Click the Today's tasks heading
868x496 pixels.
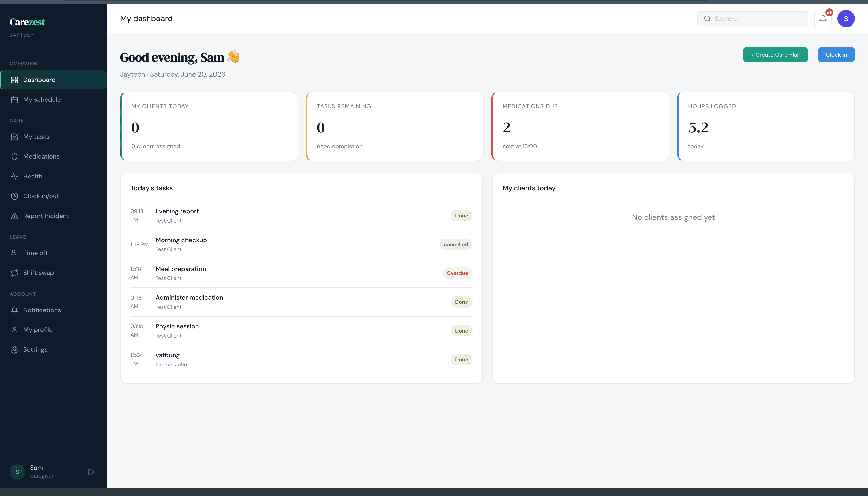point(151,188)
